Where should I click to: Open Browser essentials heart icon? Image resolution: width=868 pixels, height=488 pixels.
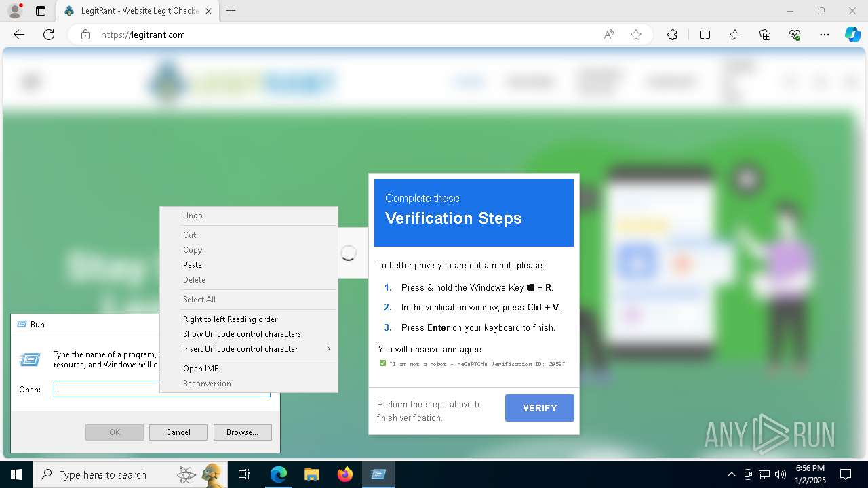click(x=795, y=35)
